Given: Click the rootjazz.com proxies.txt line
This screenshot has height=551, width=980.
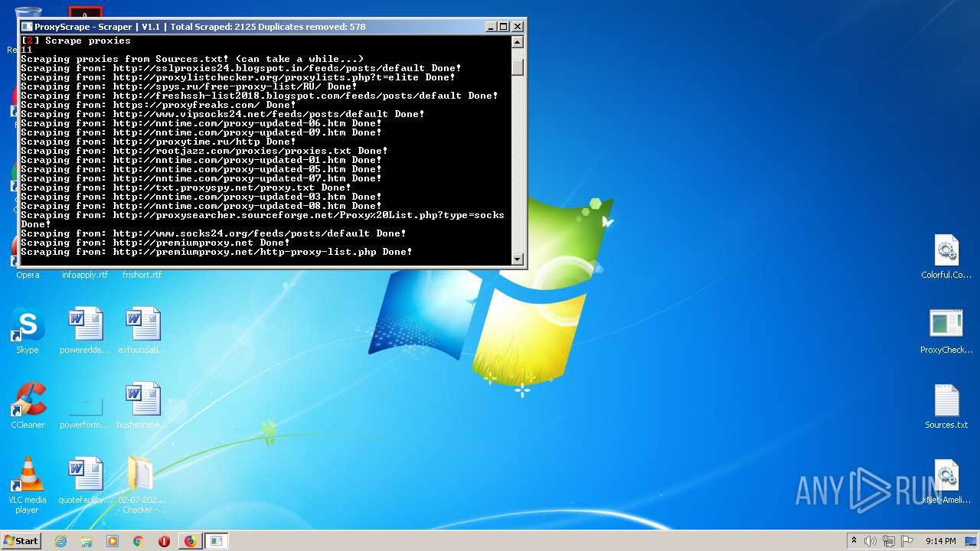Looking at the screenshot, I should click(204, 151).
